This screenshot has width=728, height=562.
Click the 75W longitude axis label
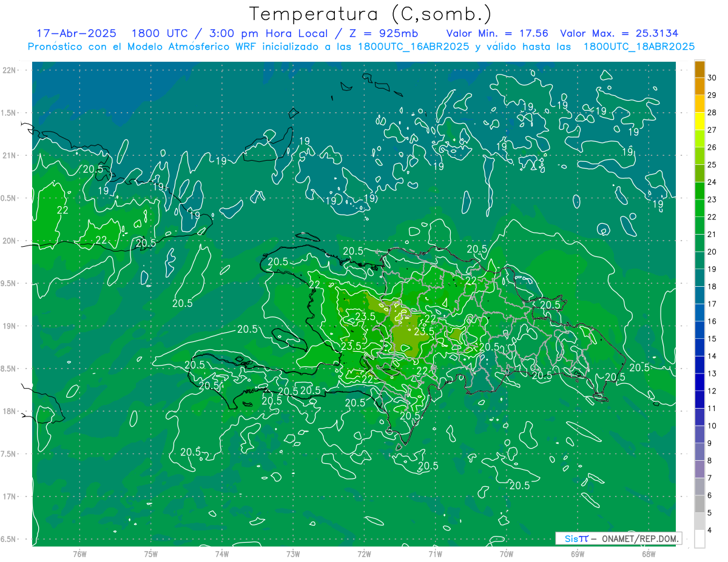pos(151,553)
